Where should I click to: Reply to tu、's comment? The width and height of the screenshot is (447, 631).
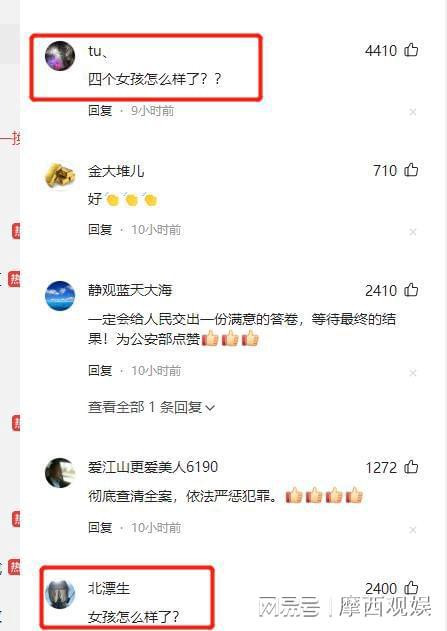click(100, 110)
